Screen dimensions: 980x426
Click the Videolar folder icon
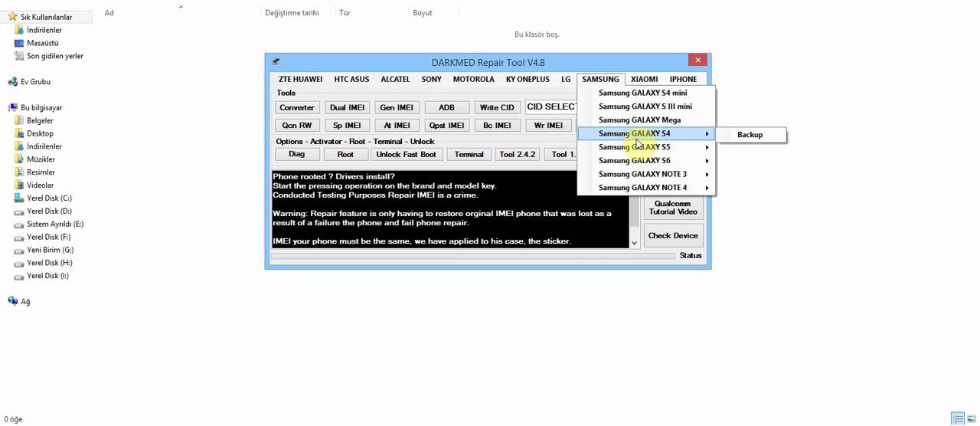click(20, 185)
